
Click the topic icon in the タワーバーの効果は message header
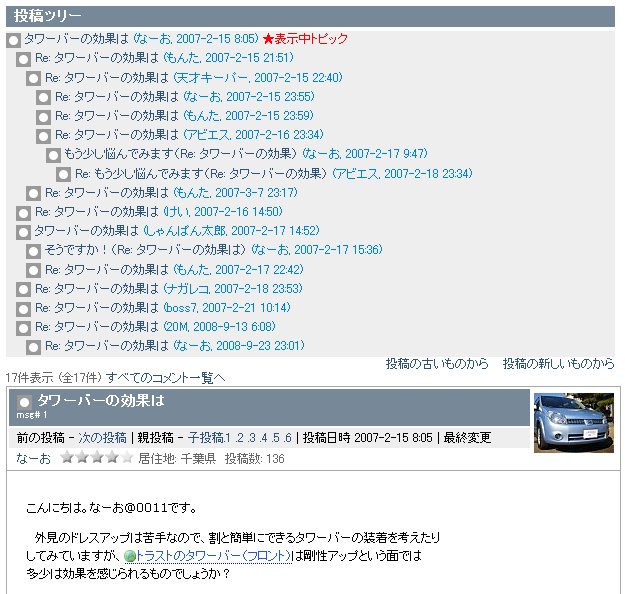point(25,402)
